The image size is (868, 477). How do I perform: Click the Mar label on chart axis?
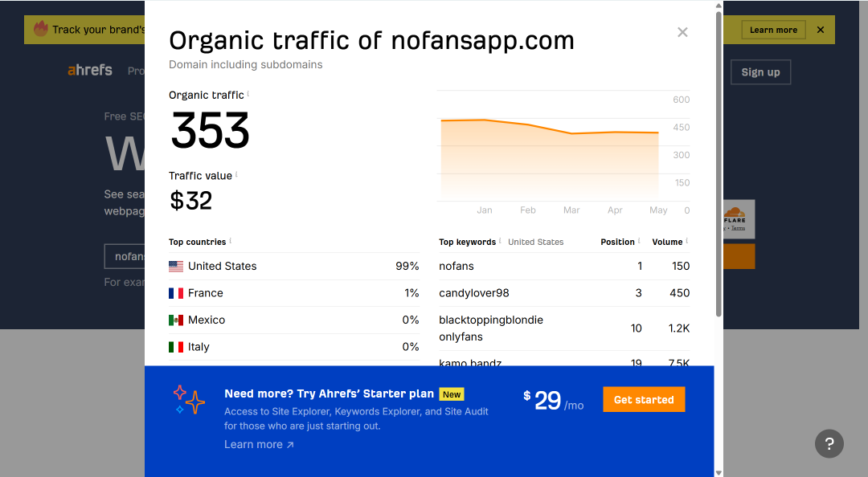pyautogui.click(x=571, y=210)
